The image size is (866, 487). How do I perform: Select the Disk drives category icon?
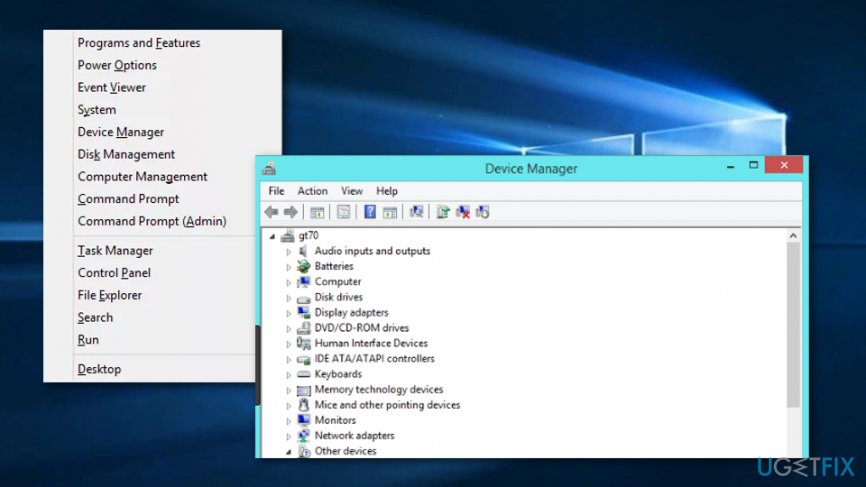pyautogui.click(x=303, y=298)
